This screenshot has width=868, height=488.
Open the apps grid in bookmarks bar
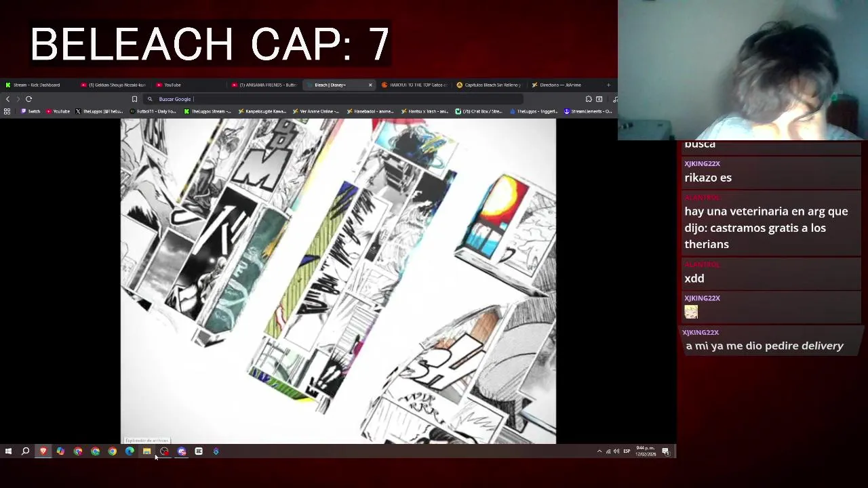[x=7, y=111]
